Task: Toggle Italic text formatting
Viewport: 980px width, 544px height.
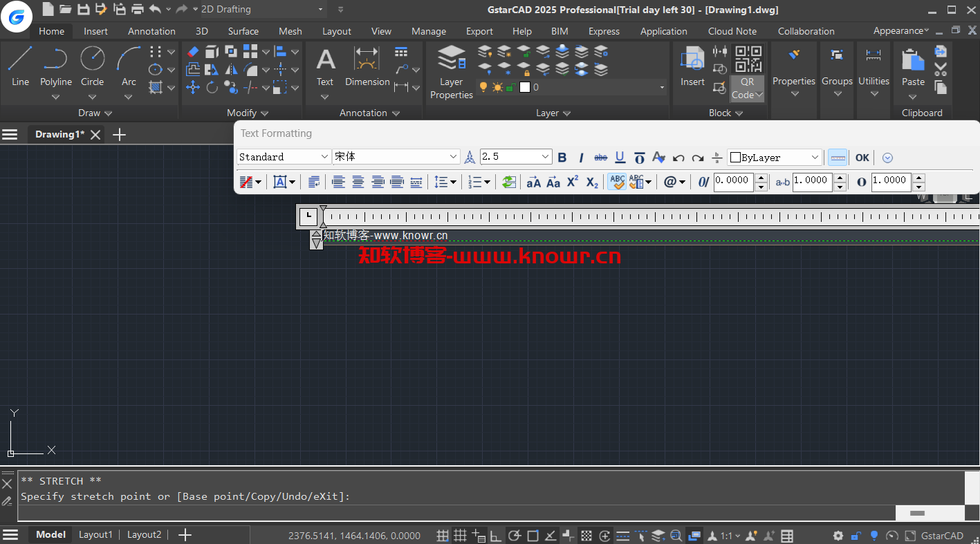Action: tap(581, 158)
